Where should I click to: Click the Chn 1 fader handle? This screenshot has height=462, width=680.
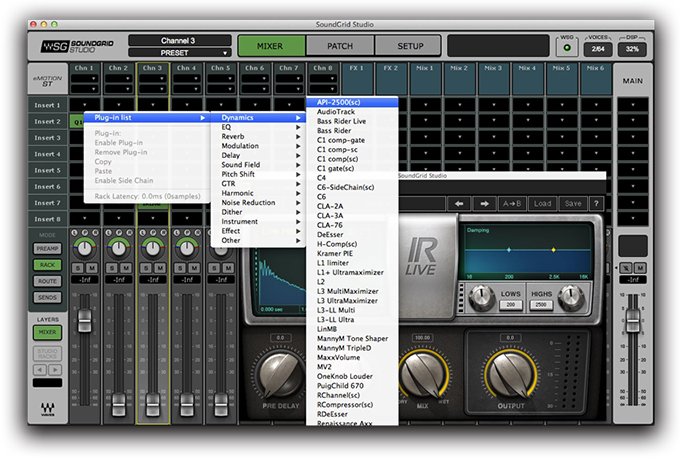pos(85,321)
